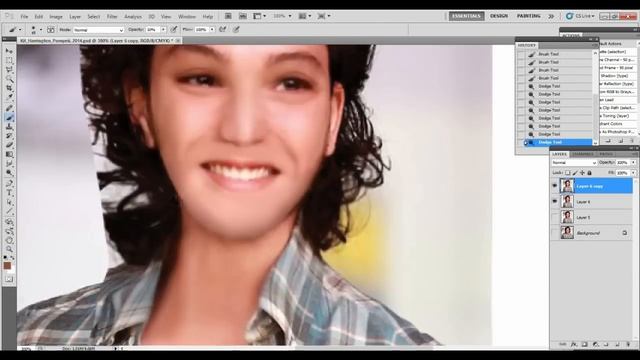Click the brush Opacity value field
This screenshot has height=360, width=640.
tap(153, 30)
